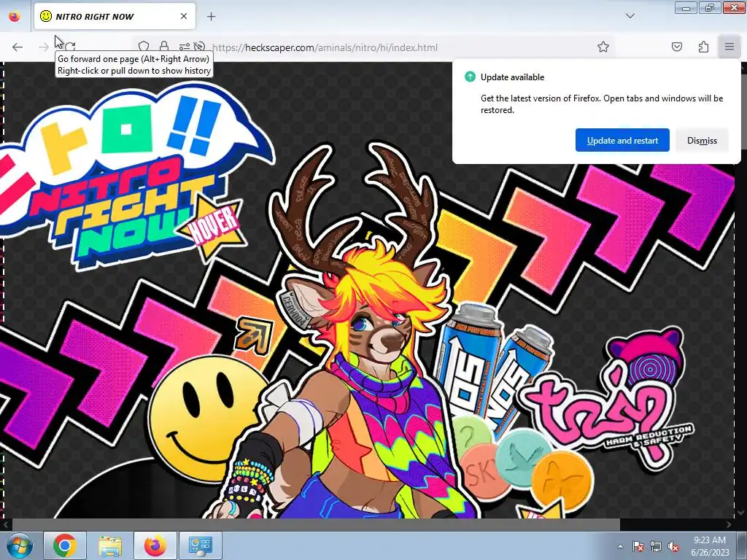Click the golden cursor arrow sticker
The image size is (747, 560).
point(255,334)
